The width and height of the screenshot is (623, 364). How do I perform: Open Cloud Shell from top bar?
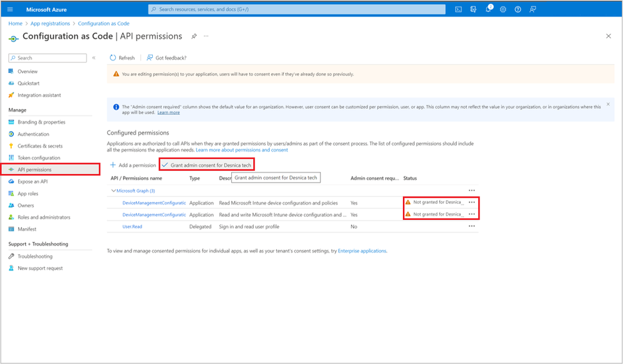click(458, 9)
